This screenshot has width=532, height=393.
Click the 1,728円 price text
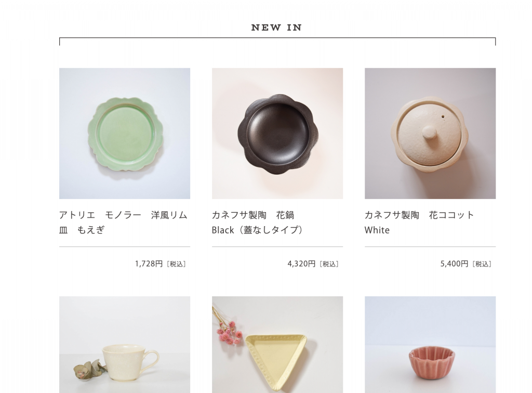[x=149, y=264]
